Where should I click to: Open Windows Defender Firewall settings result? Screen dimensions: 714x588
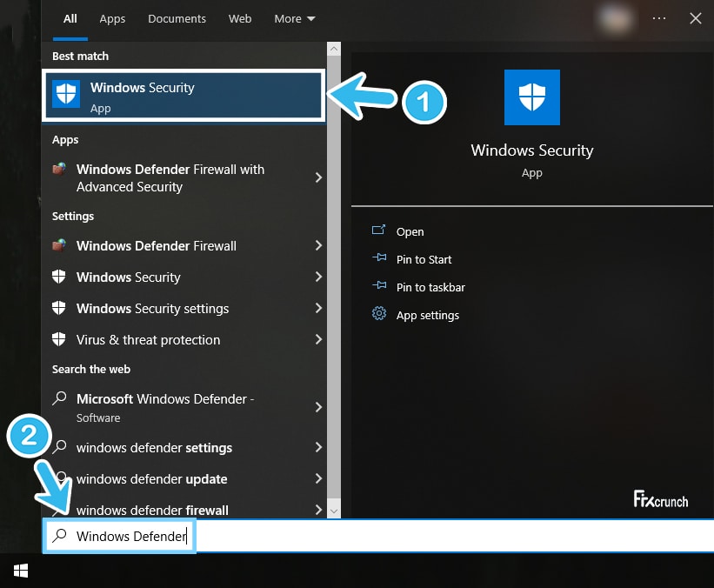point(184,246)
